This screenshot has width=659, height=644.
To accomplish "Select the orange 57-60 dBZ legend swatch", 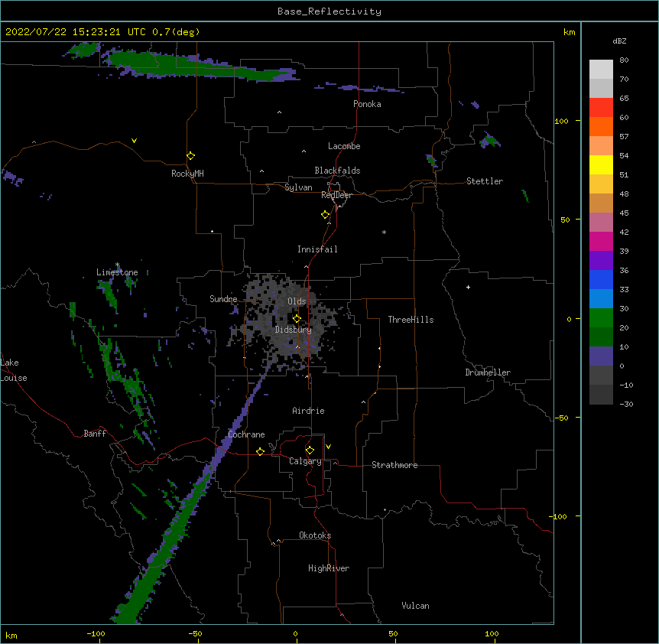I will [601, 126].
